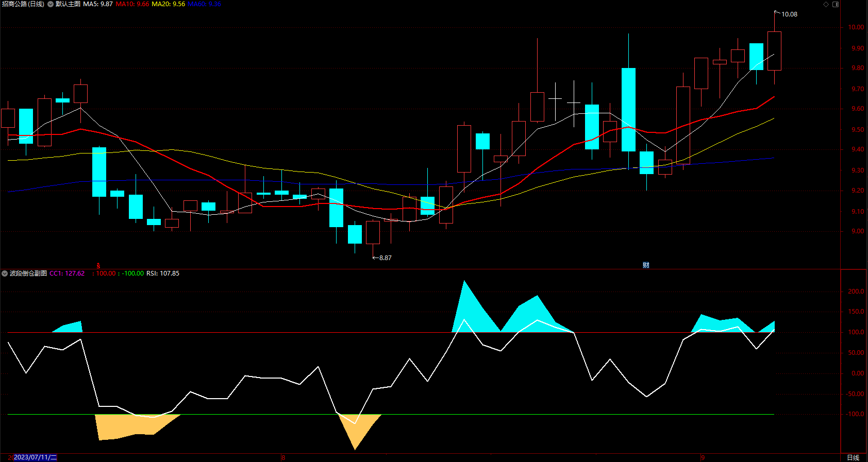Click the red marker below the main chart

pyautogui.click(x=98, y=266)
